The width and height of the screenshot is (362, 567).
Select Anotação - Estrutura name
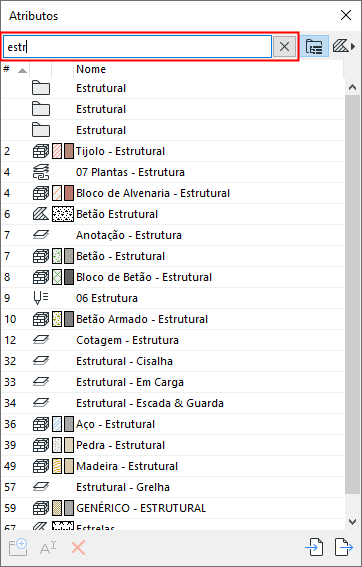pos(129,235)
